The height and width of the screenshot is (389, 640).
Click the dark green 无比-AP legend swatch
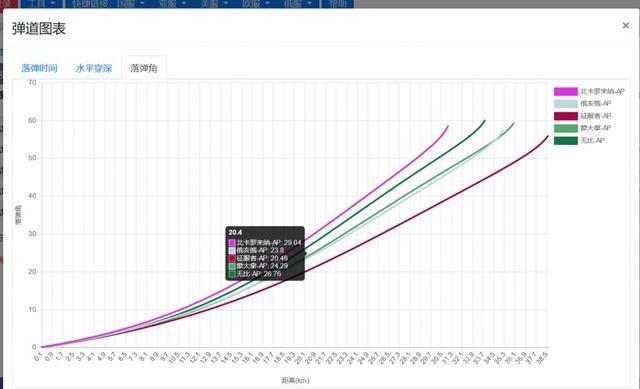click(565, 140)
